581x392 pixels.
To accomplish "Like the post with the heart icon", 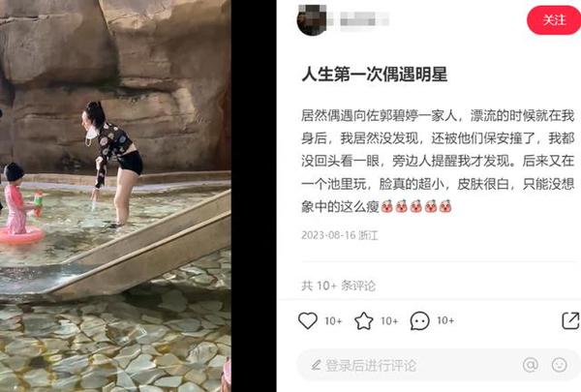I will click(x=308, y=321).
